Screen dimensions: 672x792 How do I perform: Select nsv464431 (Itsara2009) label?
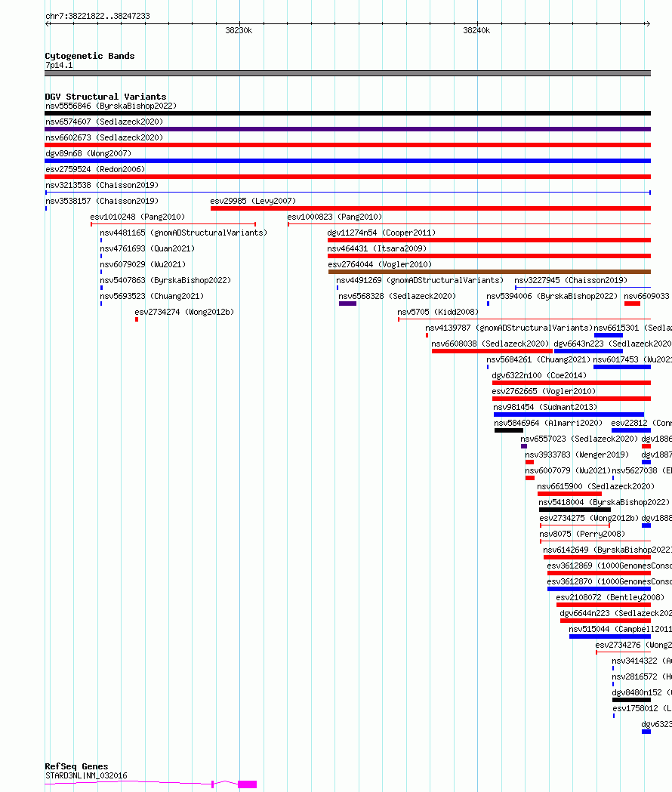(x=377, y=248)
